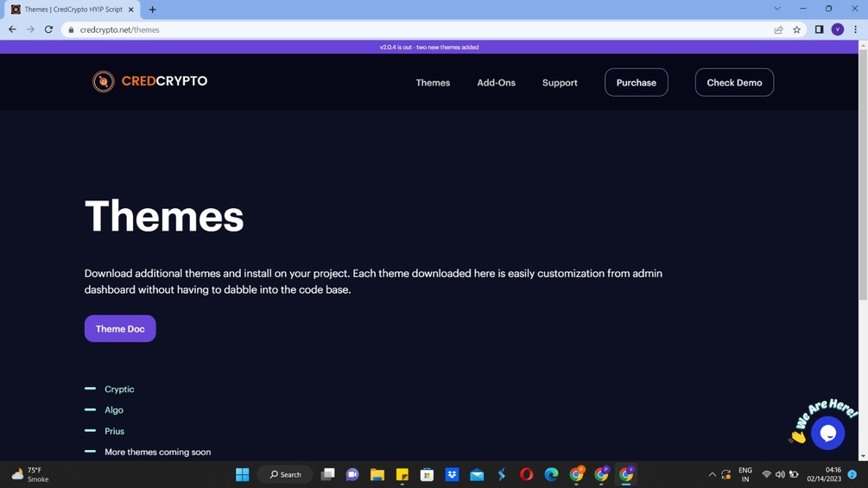Launch Opera browser from taskbar

[x=527, y=475]
